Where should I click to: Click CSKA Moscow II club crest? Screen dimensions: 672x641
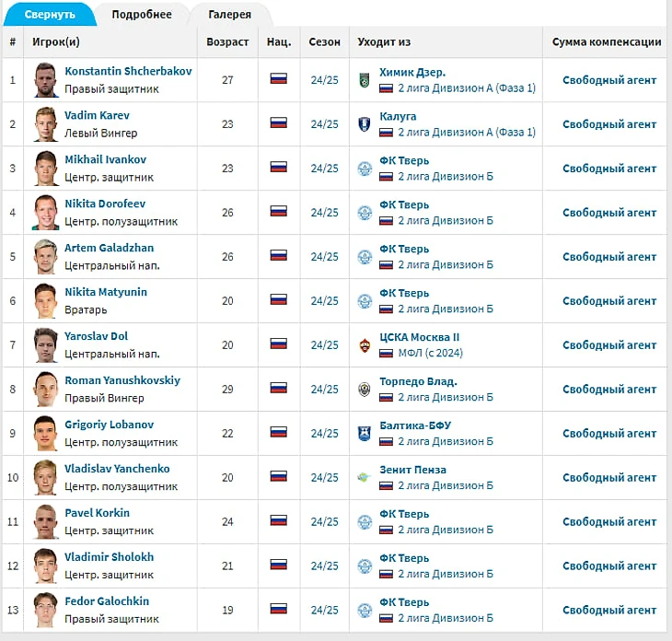pyautogui.click(x=365, y=345)
